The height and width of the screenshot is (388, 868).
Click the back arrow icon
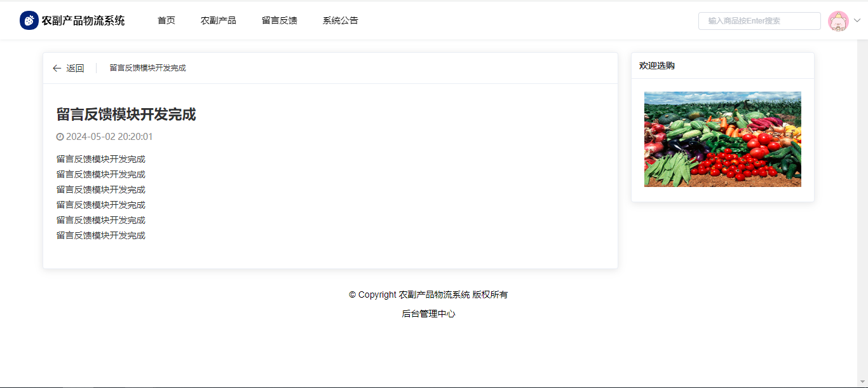pyautogui.click(x=57, y=68)
